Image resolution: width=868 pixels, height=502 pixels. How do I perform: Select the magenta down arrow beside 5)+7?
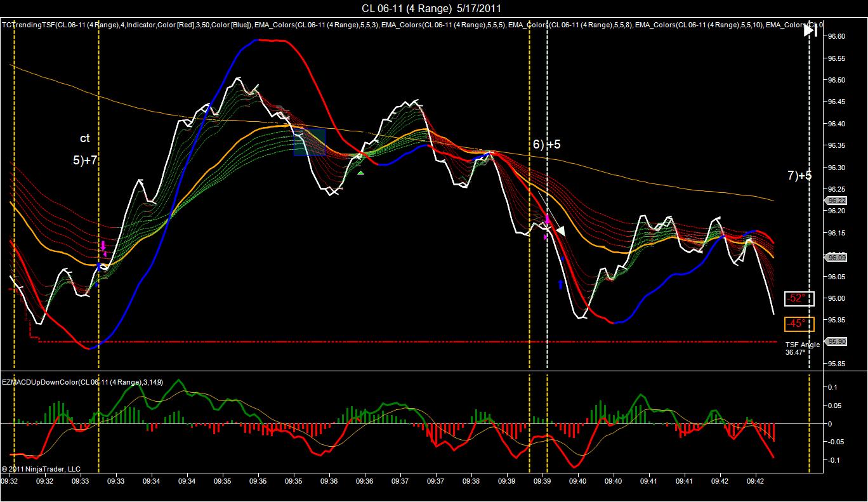[x=103, y=246]
